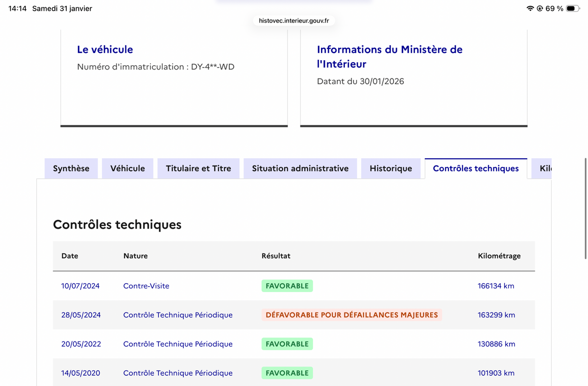Select the Situation administrative tab
This screenshot has width=588, height=386.
(x=300, y=169)
